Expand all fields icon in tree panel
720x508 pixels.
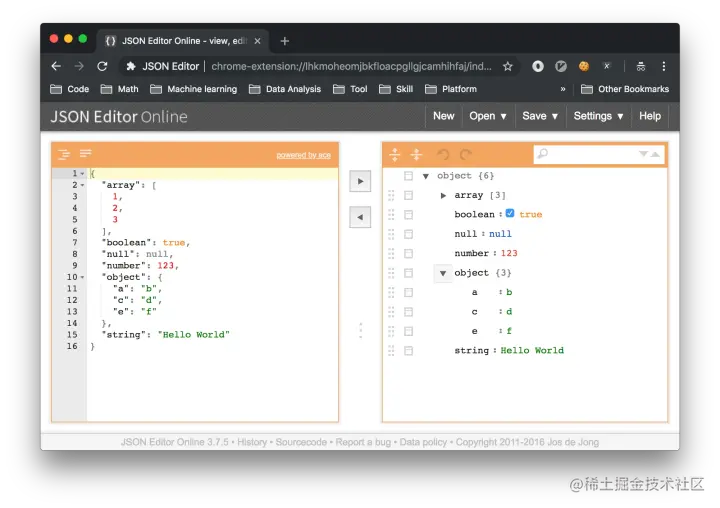(394, 154)
